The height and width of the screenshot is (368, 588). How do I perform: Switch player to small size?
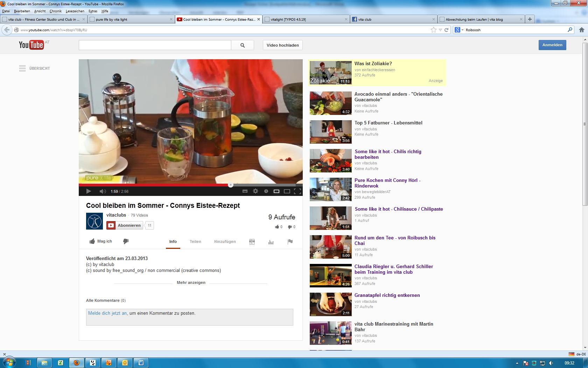point(276,191)
